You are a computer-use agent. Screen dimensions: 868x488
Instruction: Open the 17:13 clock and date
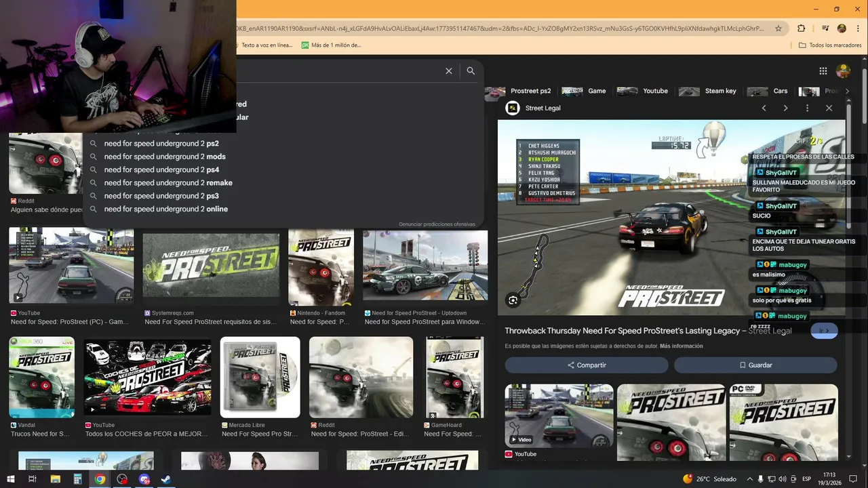pos(829,479)
